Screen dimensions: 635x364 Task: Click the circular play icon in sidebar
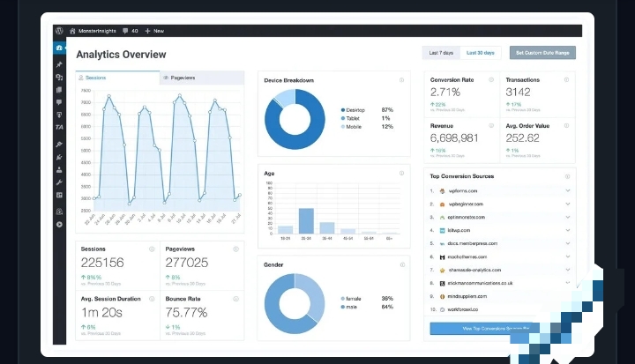point(59,224)
